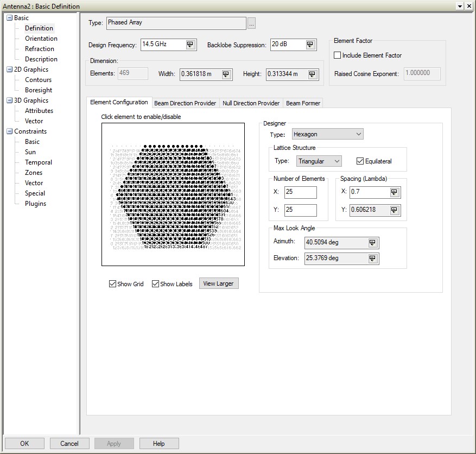Click Number of Elements X field
The height and width of the screenshot is (454, 476).
pos(301,192)
